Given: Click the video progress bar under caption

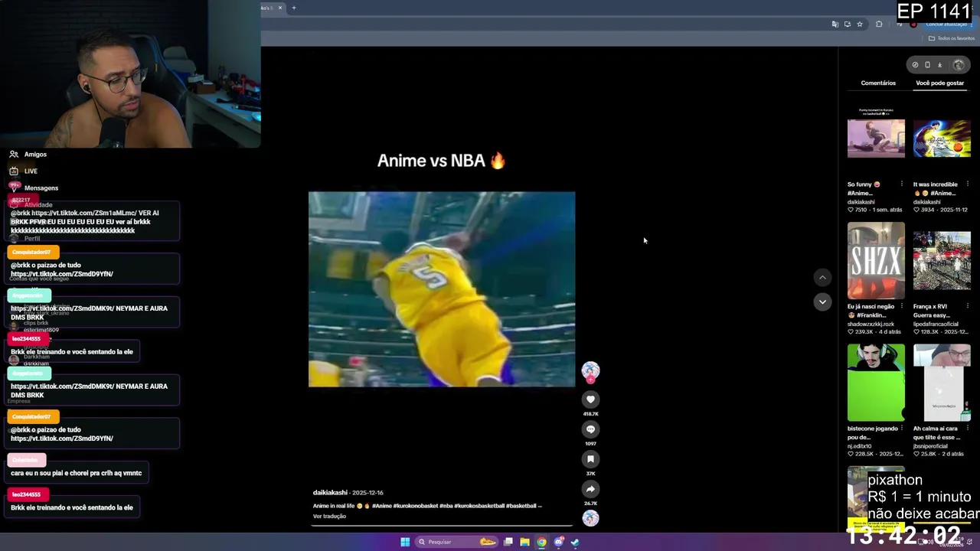Looking at the screenshot, I should tap(443, 527).
